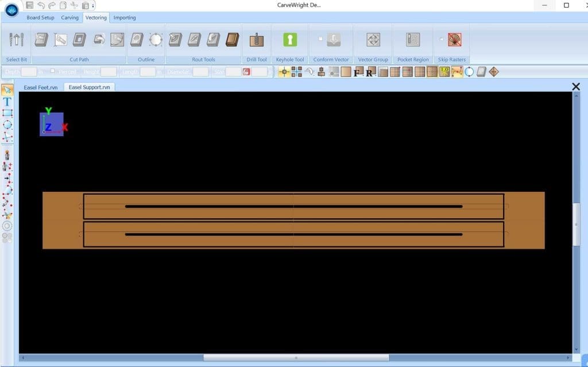Open the Pocket Region tool
The image size is (588, 367).
coord(413,40)
